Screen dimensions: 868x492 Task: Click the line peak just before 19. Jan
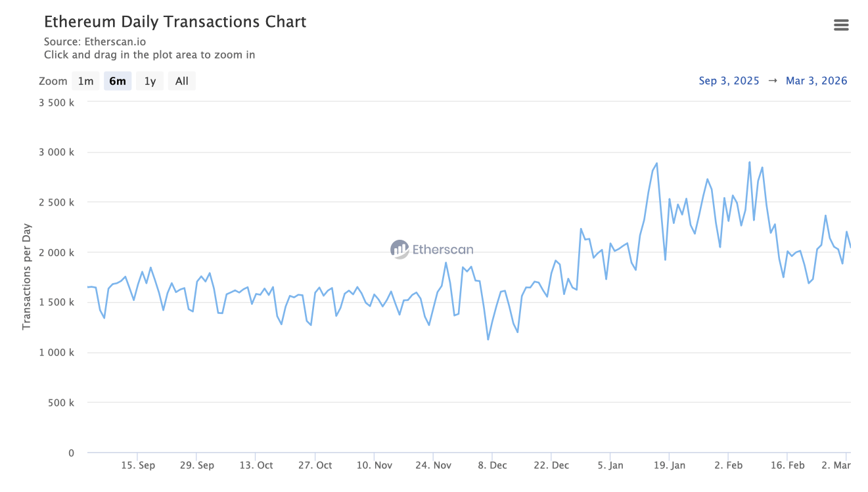(x=656, y=164)
